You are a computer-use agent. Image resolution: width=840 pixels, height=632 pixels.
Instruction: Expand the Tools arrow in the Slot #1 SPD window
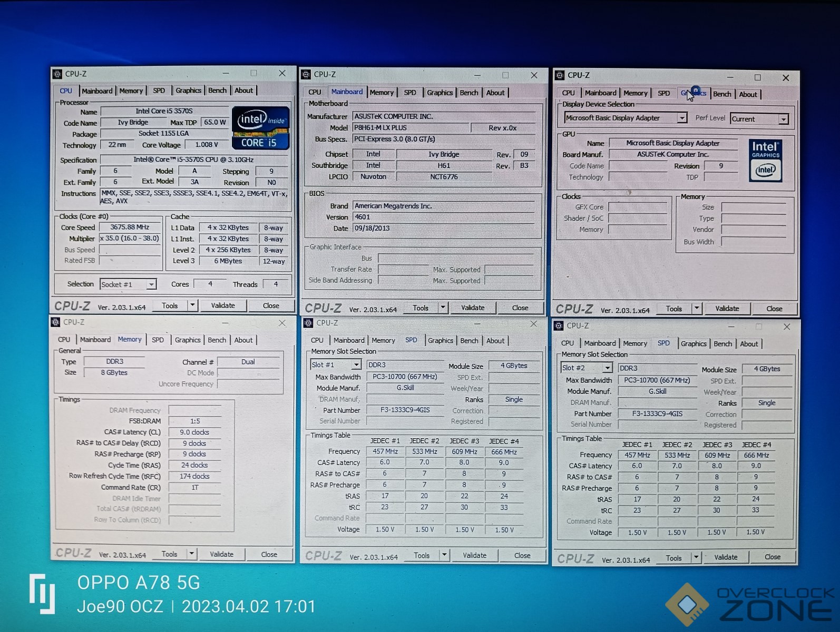(444, 555)
